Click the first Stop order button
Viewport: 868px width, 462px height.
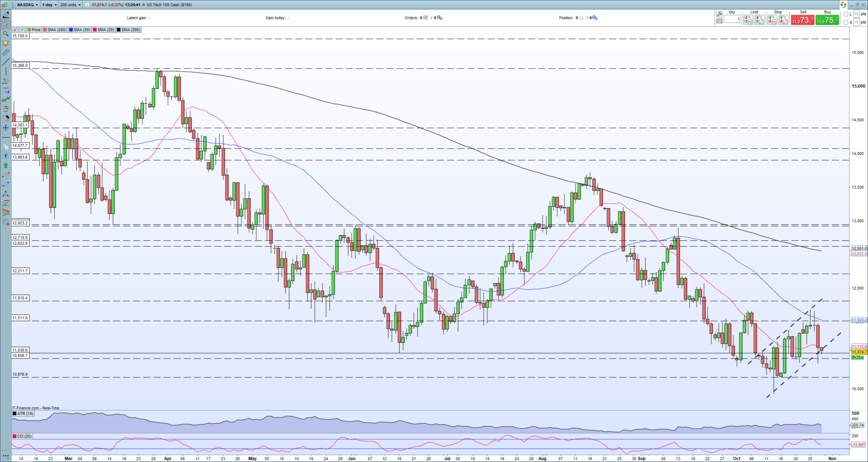(772, 20)
